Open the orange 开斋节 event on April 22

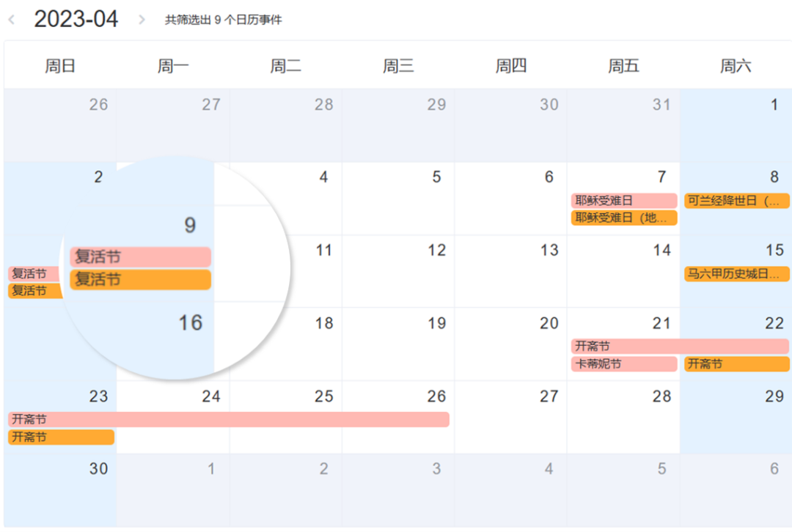click(x=736, y=364)
